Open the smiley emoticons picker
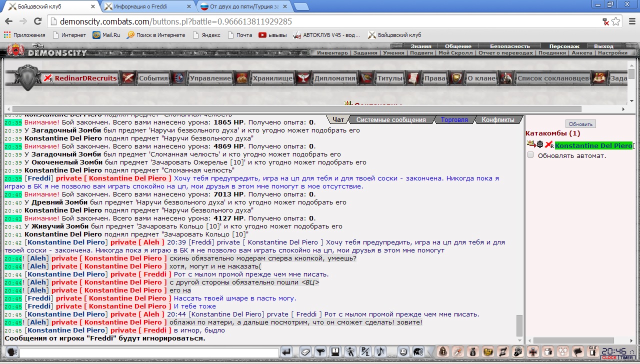The width and height of the screenshot is (640, 364). tap(403, 351)
